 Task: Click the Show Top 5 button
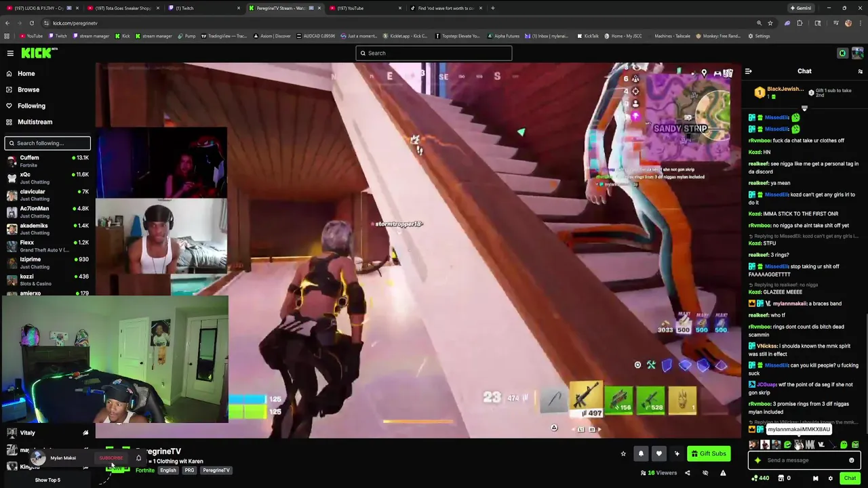pyautogui.click(x=47, y=480)
